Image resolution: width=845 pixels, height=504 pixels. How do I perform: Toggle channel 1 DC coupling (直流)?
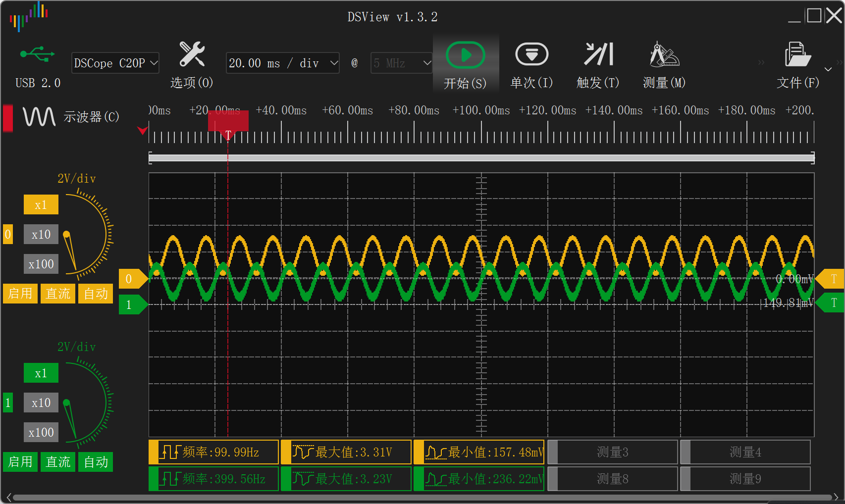[x=58, y=462]
